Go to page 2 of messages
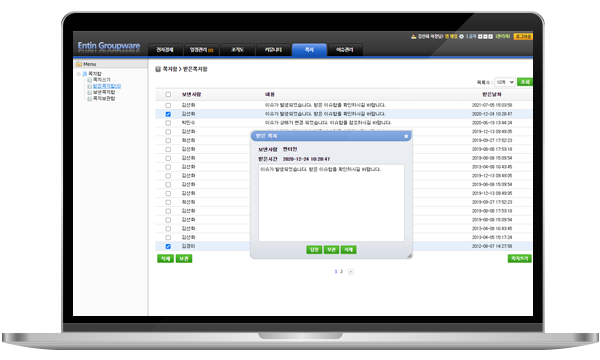The height and width of the screenshot is (360, 600). pyautogui.click(x=341, y=272)
